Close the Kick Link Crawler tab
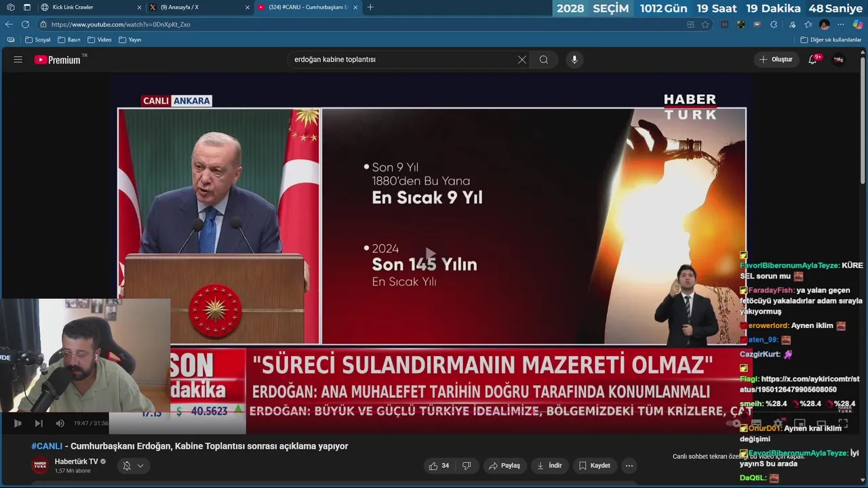 pos(139,7)
